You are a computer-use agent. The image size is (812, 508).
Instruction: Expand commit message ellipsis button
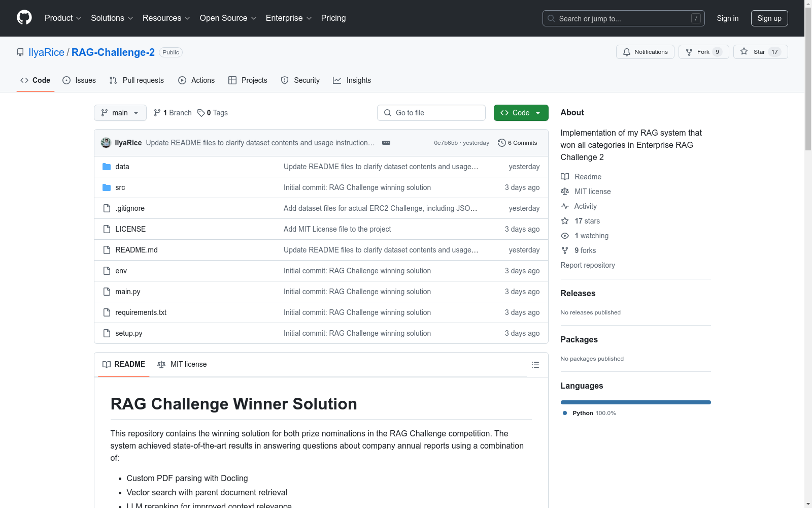click(386, 143)
